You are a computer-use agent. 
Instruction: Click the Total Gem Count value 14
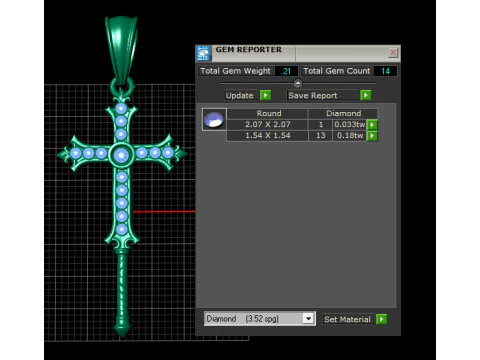click(x=385, y=71)
